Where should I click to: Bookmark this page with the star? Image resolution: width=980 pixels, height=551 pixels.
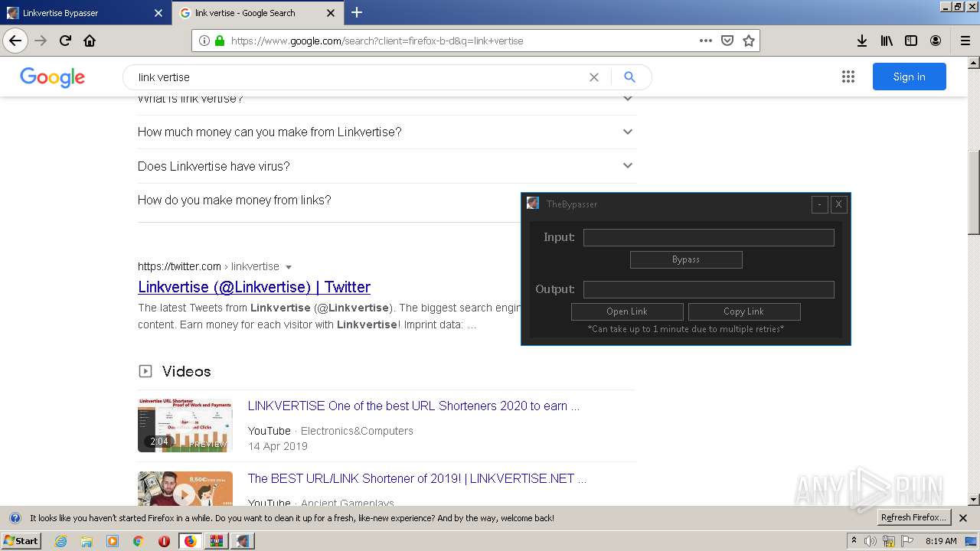pyautogui.click(x=749, y=41)
